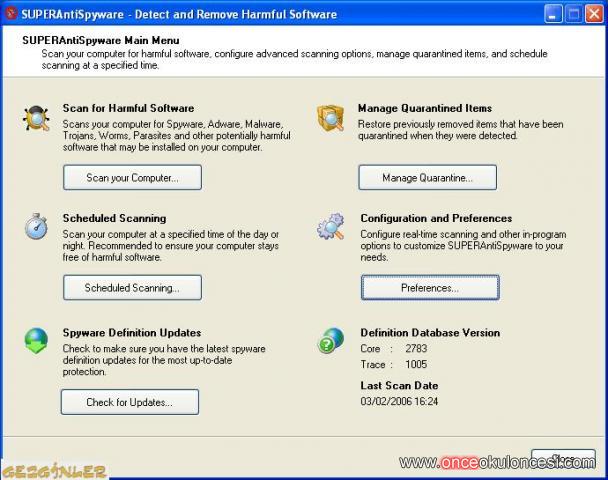
Task: Click the SUPERAntiSpyware title bar icon
Action: tap(11, 14)
